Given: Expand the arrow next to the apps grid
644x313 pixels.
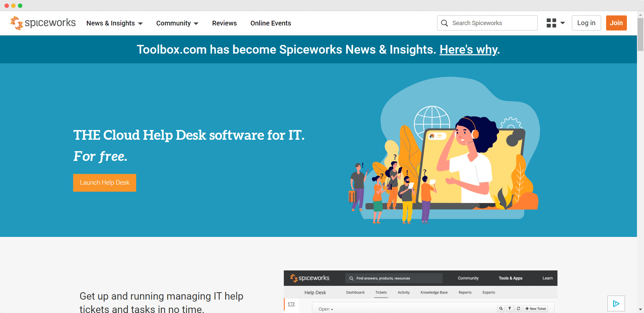Looking at the screenshot, I should [x=563, y=23].
